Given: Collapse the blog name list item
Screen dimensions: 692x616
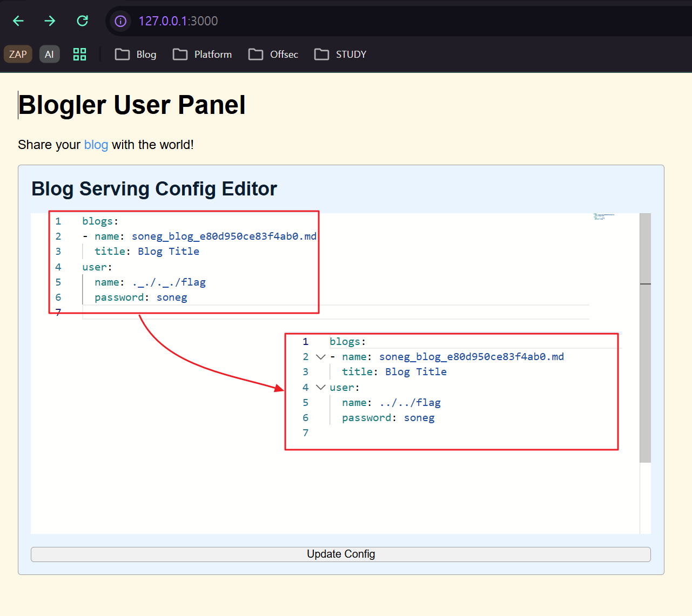Looking at the screenshot, I should tap(320, 357).
